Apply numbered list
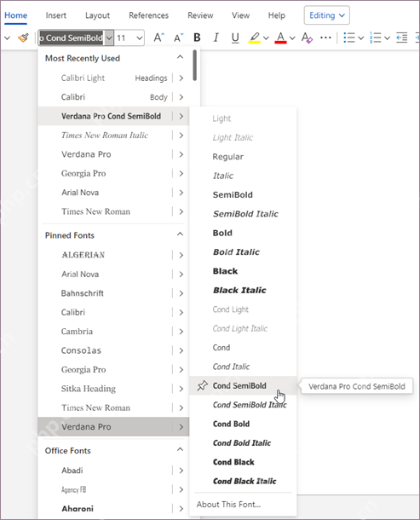420x520 pixels. [375, 38]
